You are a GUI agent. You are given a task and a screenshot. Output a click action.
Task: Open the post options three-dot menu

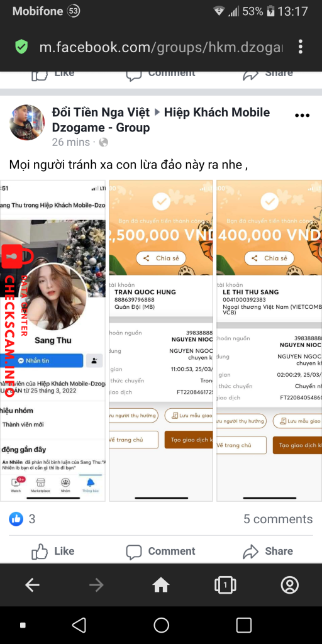point(302,116)
